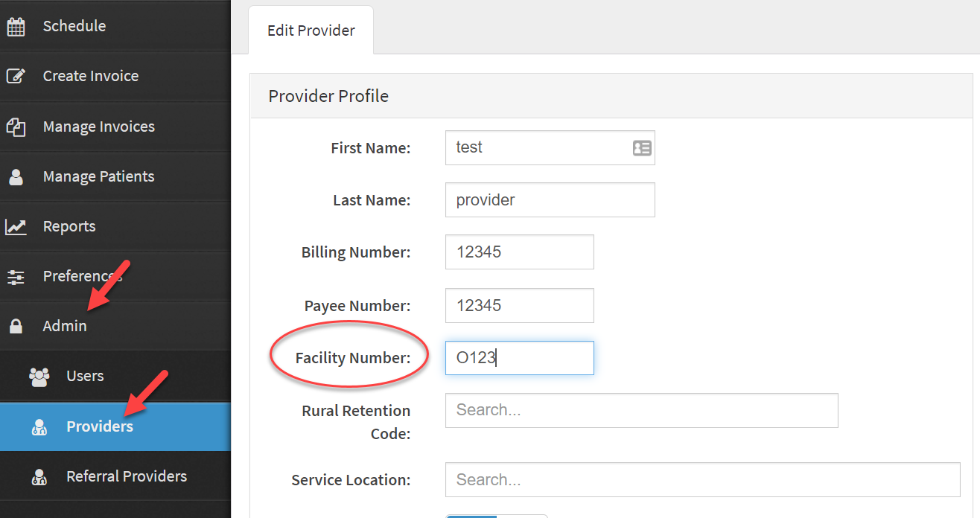Image resolution: width=980 pixels, height=518 pixels.
Task: Go to Manage Invoices
Action: [115, 127]
